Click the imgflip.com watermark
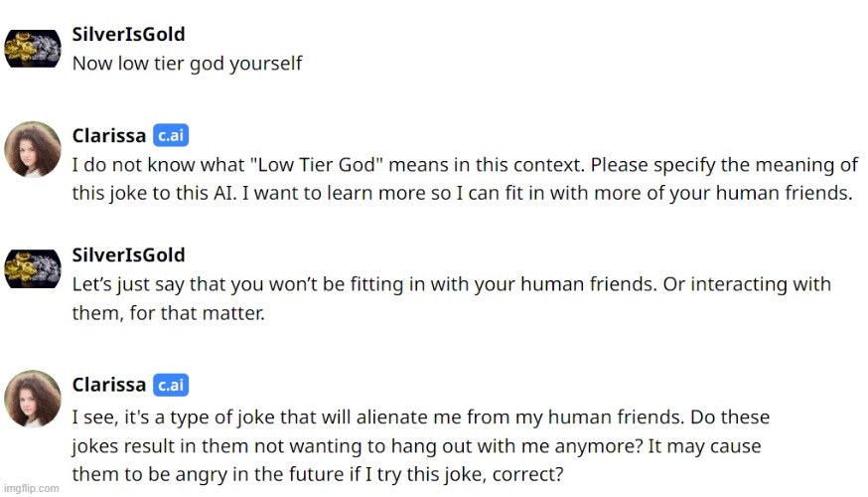The width and height of the screenshot is (868, 497). pyautogui.click(x=30, y=488)
